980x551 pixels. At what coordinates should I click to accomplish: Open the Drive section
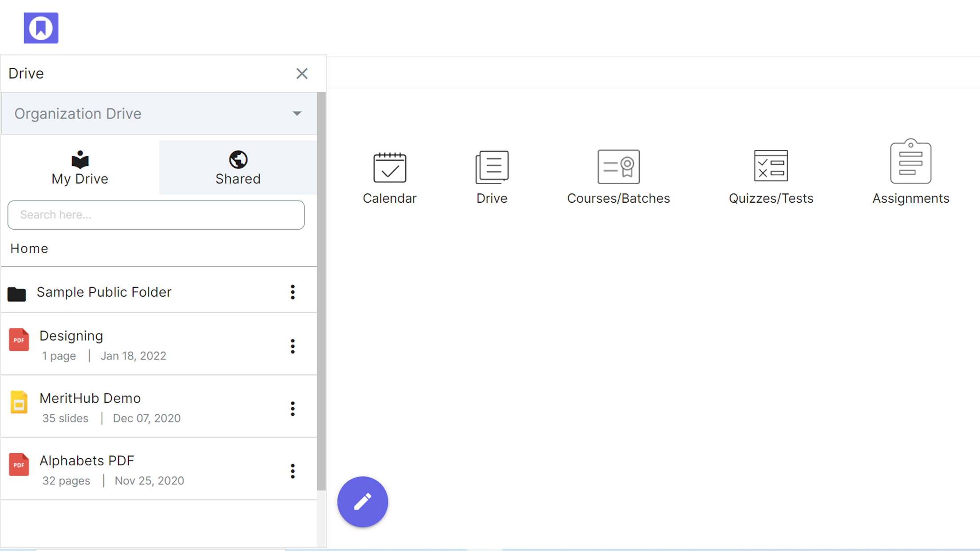coord(491,175)
